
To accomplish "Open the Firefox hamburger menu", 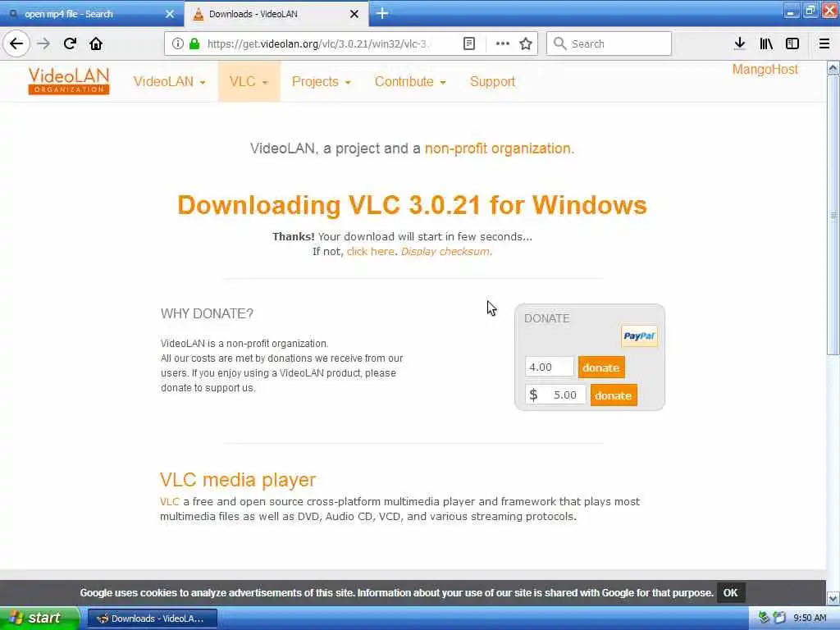I will 824,43.
